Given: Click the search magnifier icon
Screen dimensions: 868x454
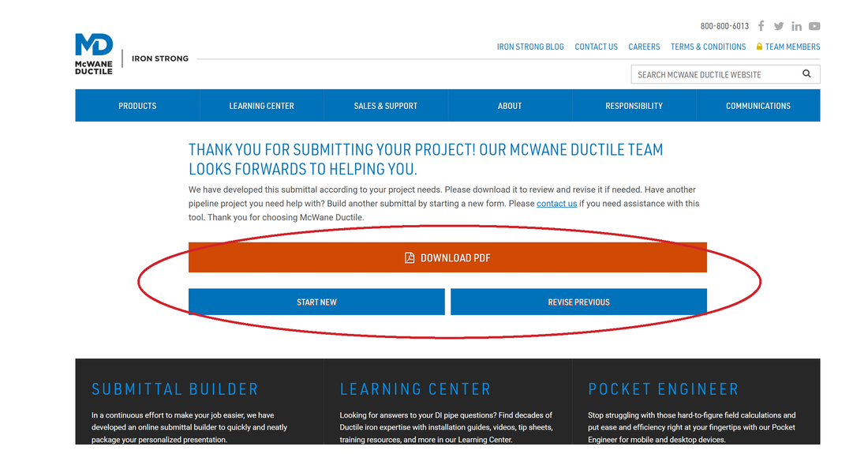Looking at the screenshot, I should pos(806,73).
